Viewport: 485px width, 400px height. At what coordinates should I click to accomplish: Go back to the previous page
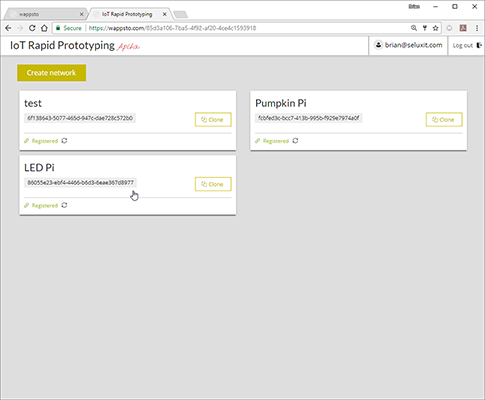(8, 28)
